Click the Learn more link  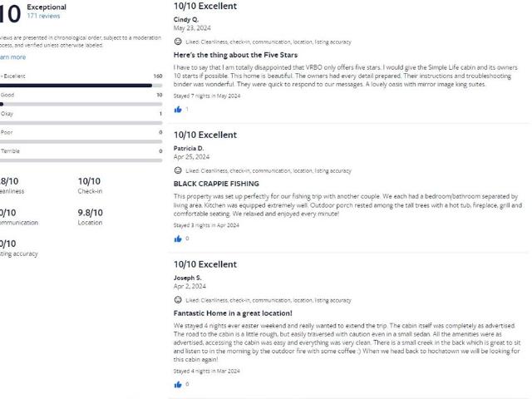(12, 57)
